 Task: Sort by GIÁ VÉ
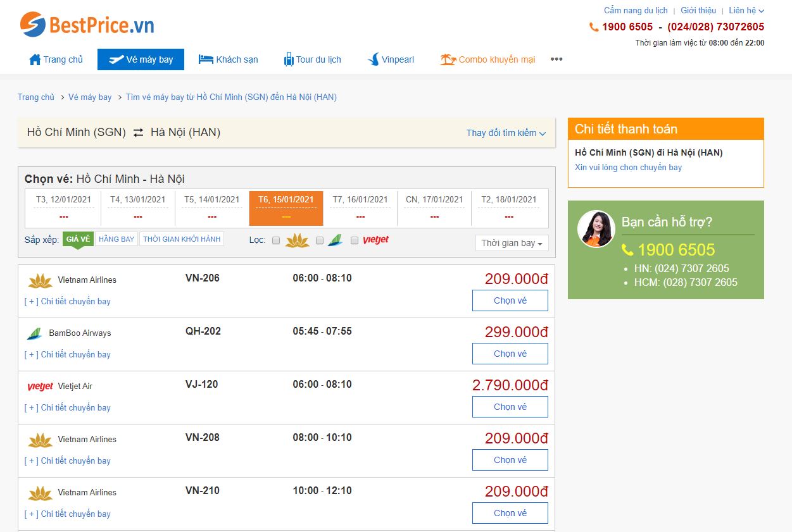pos(78,239)
